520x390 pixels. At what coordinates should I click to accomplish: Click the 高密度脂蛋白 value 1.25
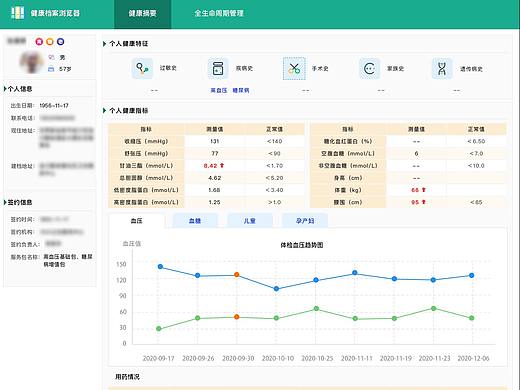[x=214, y=202]
